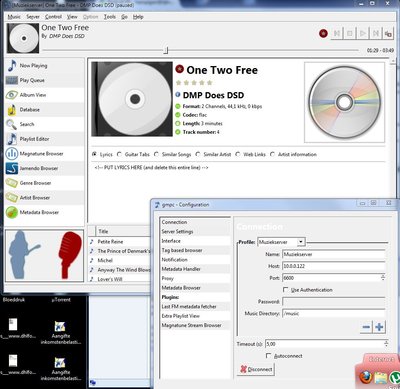This screenshot has height=389, width=400.
Task: Open the Tools menu
Action: 110,17
